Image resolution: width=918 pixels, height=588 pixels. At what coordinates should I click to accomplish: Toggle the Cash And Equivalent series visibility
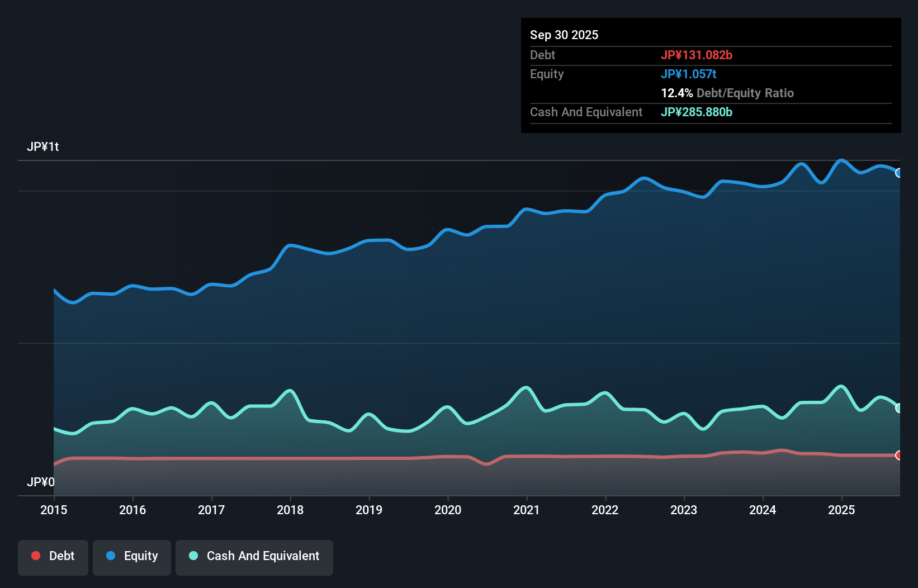[x=254, y=556]
